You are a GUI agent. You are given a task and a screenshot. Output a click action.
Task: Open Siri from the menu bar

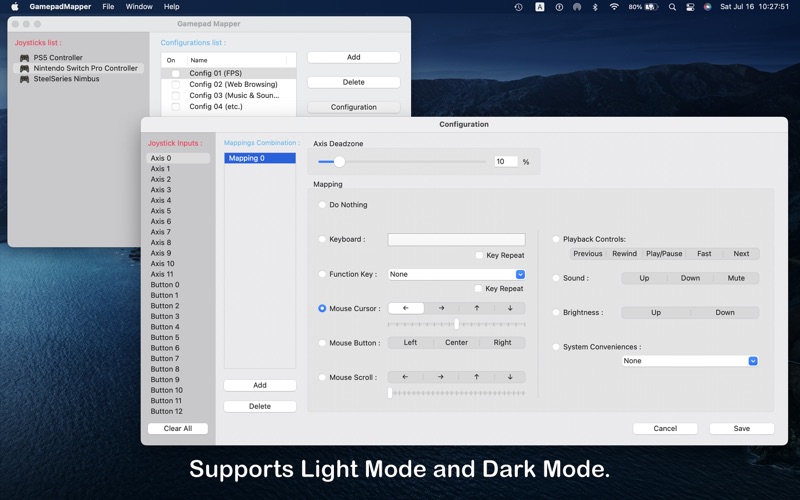[707, 7]
